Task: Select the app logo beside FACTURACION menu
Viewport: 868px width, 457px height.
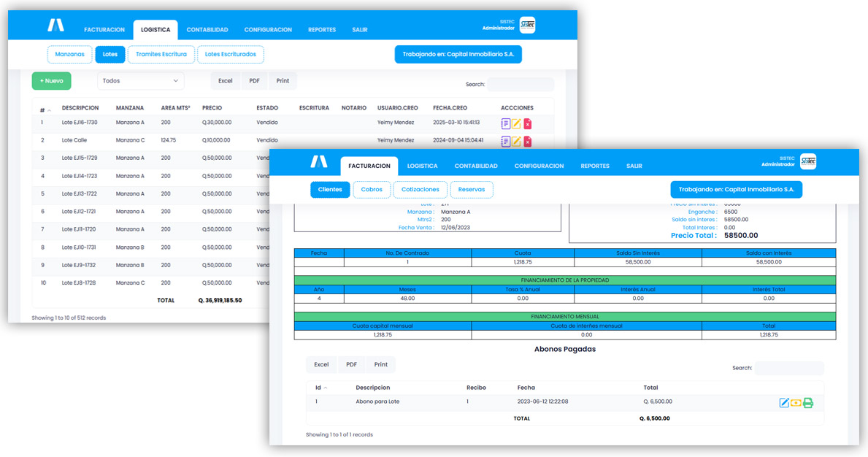Action: (319, 162)
